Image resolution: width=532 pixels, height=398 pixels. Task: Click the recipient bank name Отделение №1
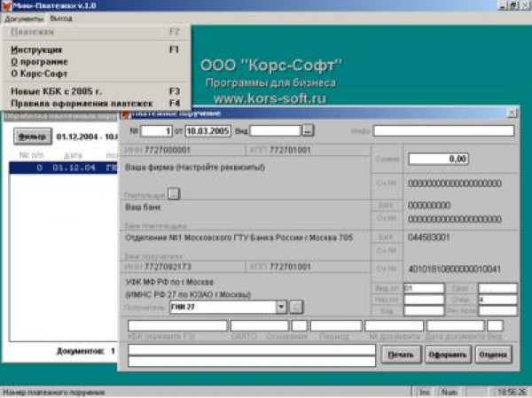click(239, 238)
